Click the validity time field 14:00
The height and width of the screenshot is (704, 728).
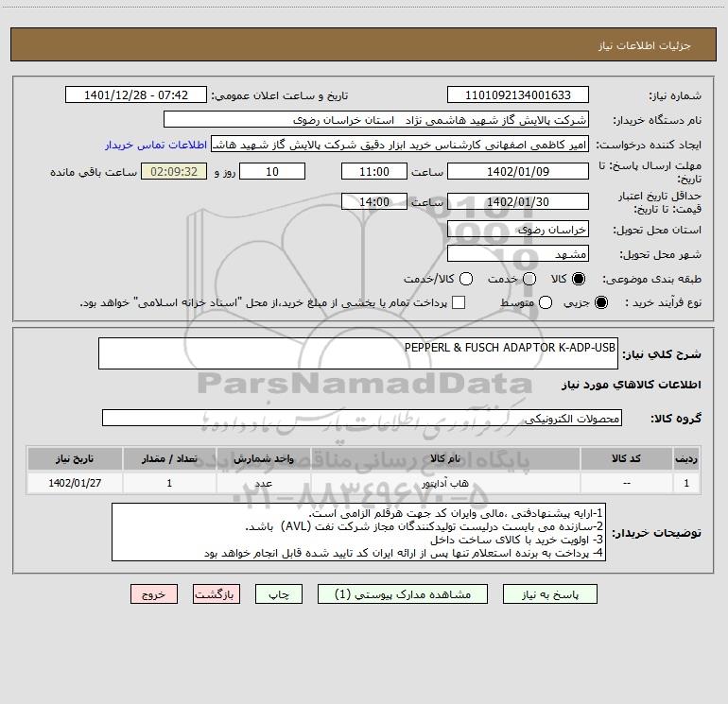374,201
